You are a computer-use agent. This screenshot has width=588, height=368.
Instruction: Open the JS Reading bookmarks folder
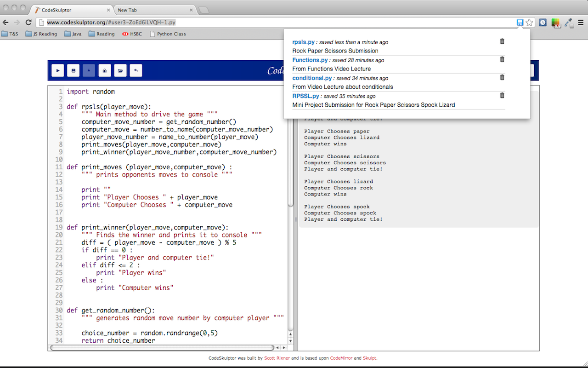(x=41, y=34)
